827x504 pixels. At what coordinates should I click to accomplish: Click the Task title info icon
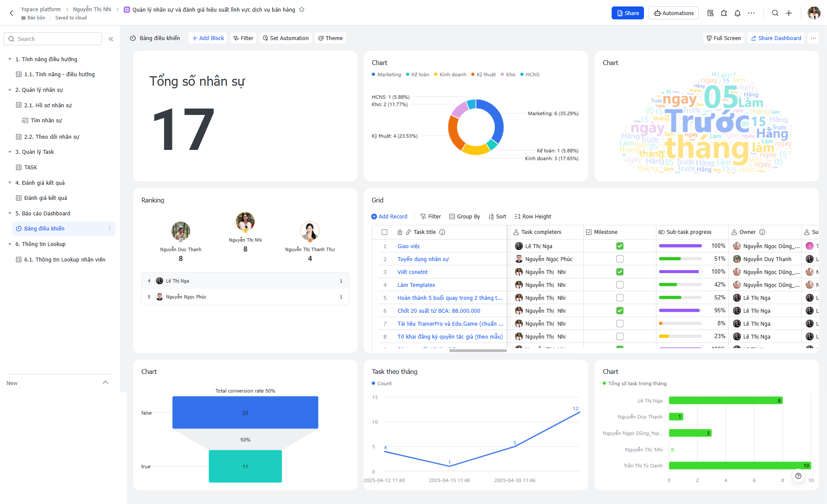(442, 232)
